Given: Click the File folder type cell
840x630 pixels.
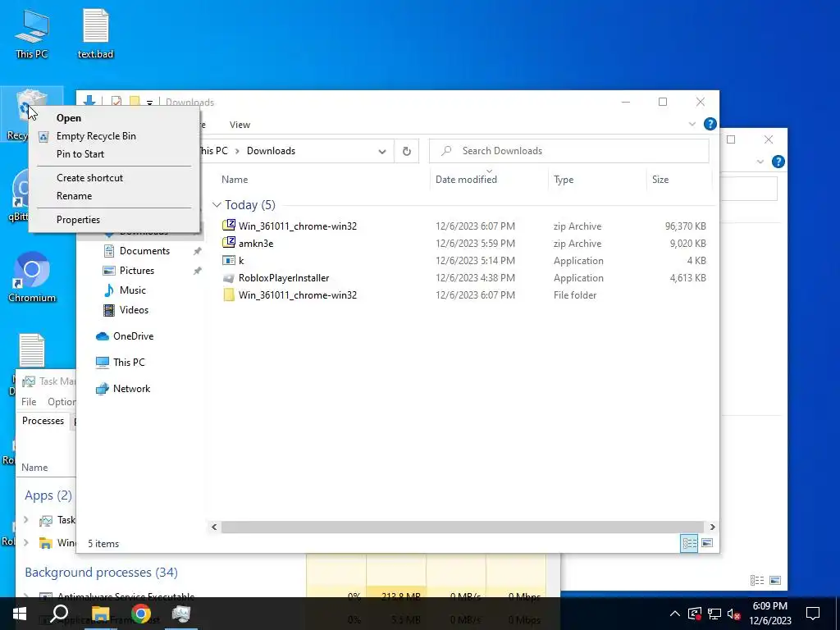Looking at the screenshot, I should 575,295.
